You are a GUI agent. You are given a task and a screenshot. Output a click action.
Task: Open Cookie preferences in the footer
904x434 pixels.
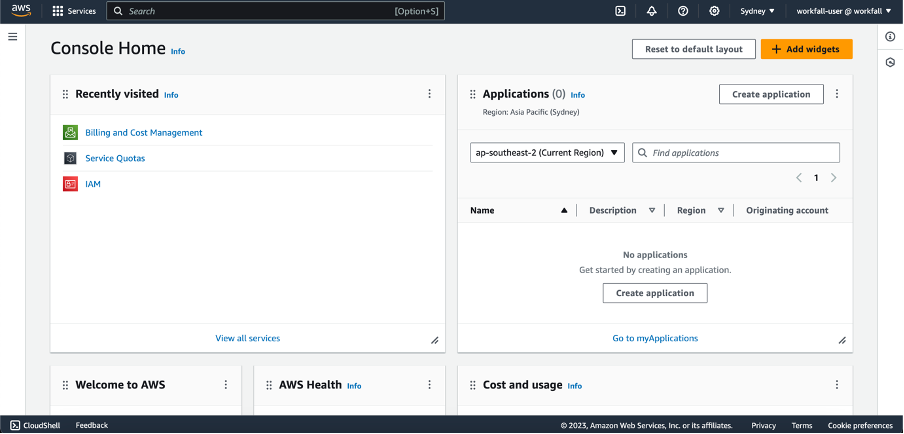pos(860,425)
